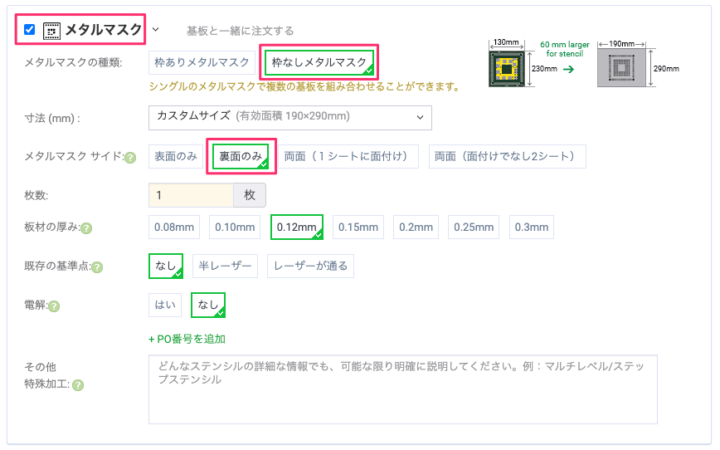Uncheck the メタルマスク checkbox
Screen dimensions: 720x450
point(29,30)
